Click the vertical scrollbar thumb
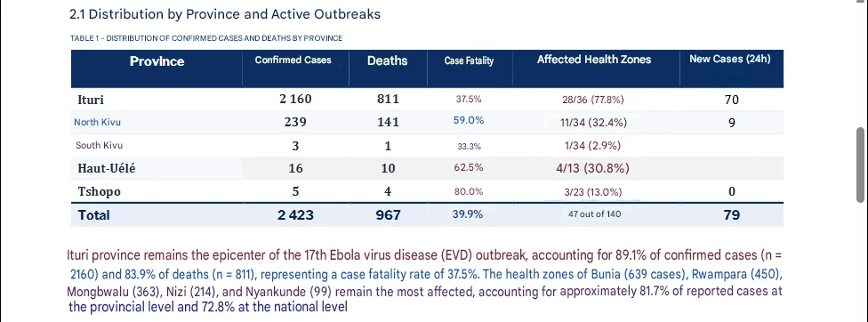 [x=860, y=165]
